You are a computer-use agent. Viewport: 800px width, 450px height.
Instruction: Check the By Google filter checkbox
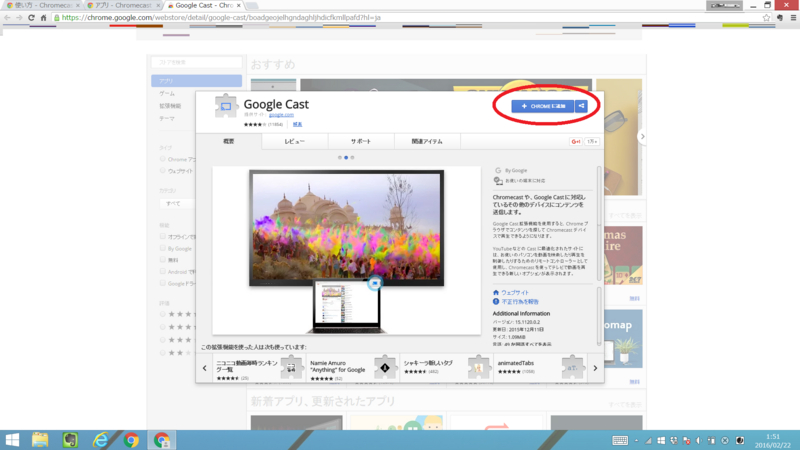[163, 248]
